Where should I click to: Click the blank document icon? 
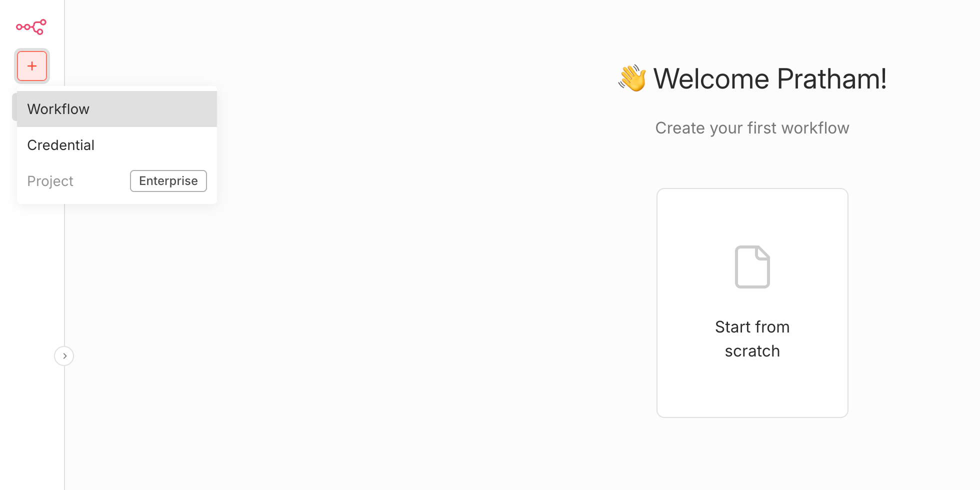[752, 266]
